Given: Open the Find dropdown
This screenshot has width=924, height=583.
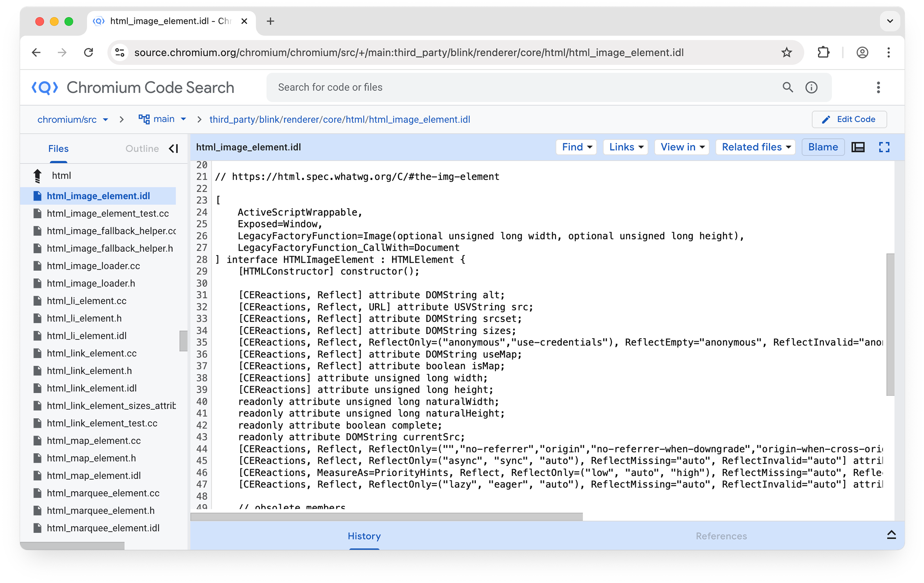Looking at the screenshot, I should point(576,147).
